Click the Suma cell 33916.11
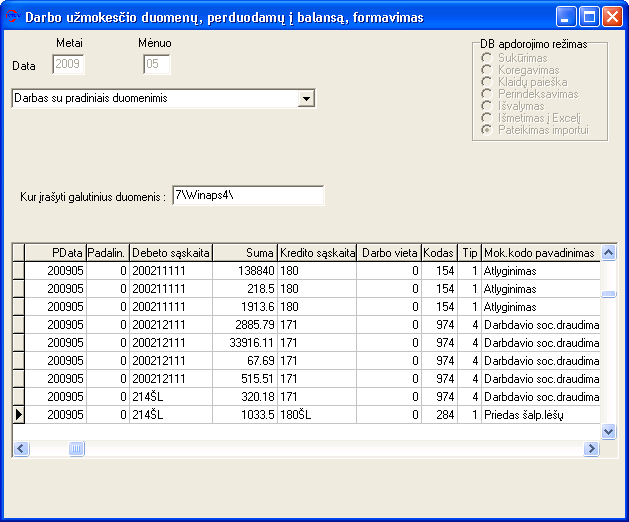629x522 pixels. click(x=245, y=343)
